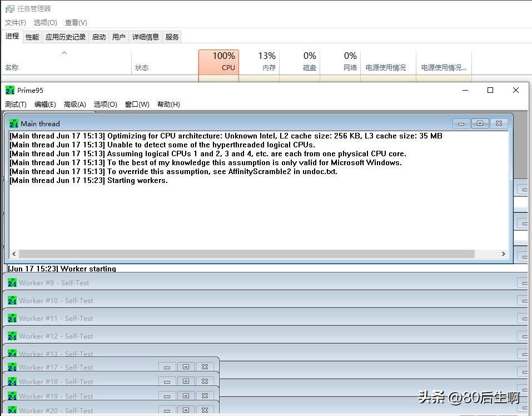
Task: Open Task Manager 选项(O) menu
Action: [45, 22]
